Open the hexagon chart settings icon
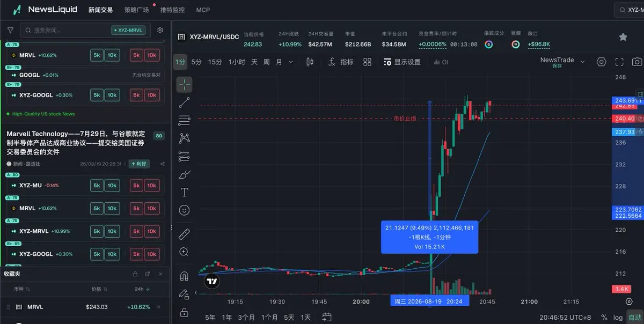This screenshot has height=324, width=644. tap(601, 62)
